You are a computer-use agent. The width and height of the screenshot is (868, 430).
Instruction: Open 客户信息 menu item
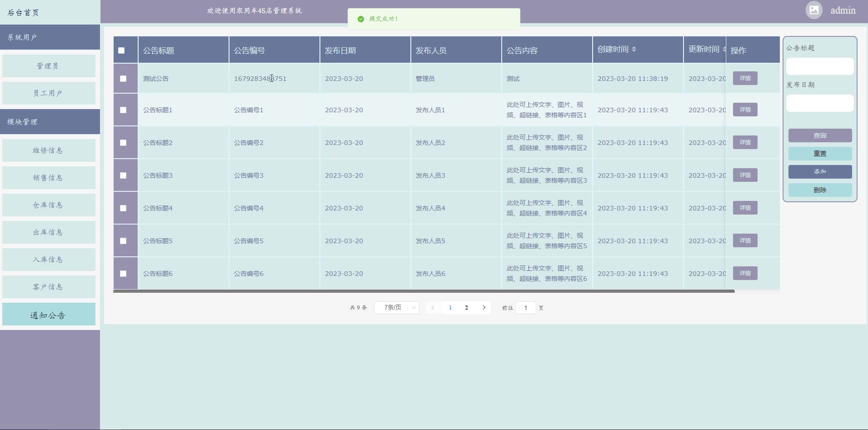49,287
